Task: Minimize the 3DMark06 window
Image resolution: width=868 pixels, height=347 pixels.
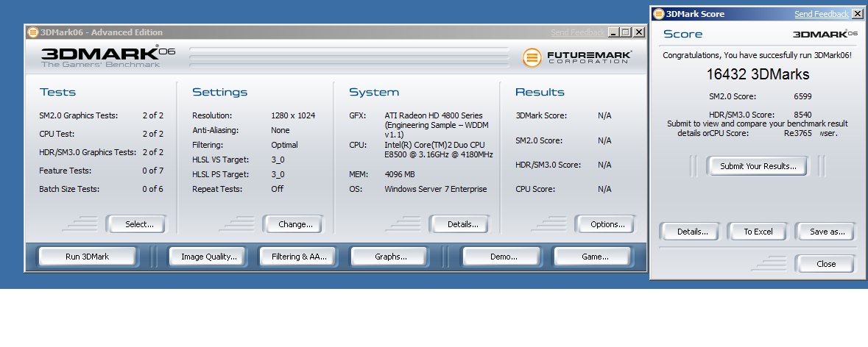Action: tap(613, 32)
